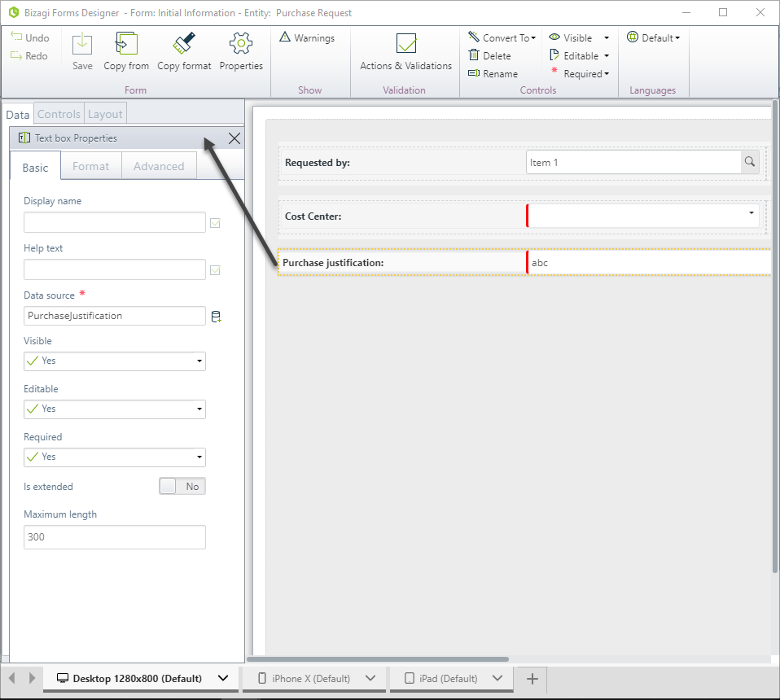Click the Maximum length field showing 300
The height and width of the screenshot is (700, 780).
click(x=115, y=537)
